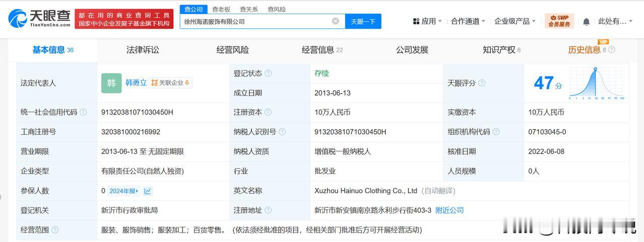Expand the 合作通道 dropdown

(x=468, y=21)
